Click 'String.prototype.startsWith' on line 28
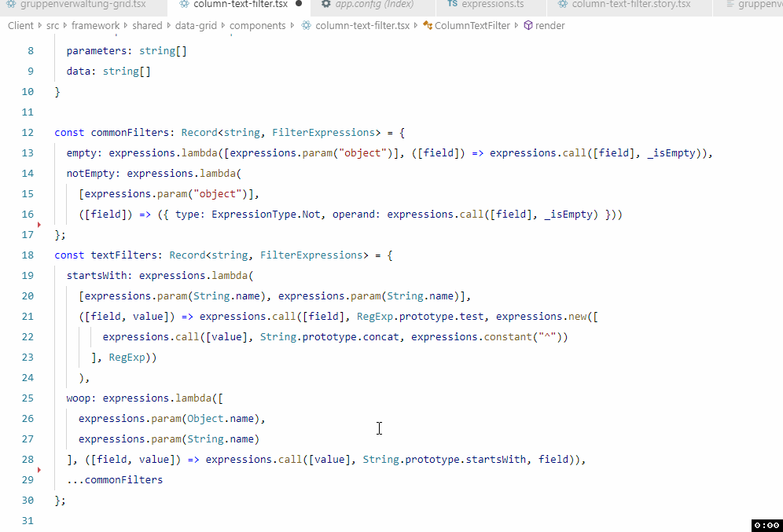Image resolution: width=783 pixels, height=532 pixels. tap(444, 460)
